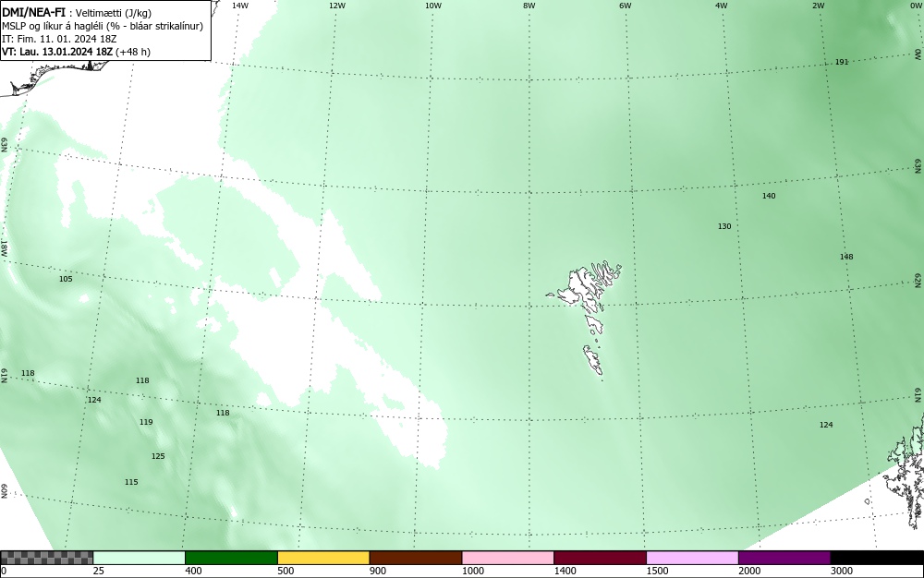Click the legend scale number 3000
The height and width of the screenshot is (578, 924).
[x=842, y=571]
